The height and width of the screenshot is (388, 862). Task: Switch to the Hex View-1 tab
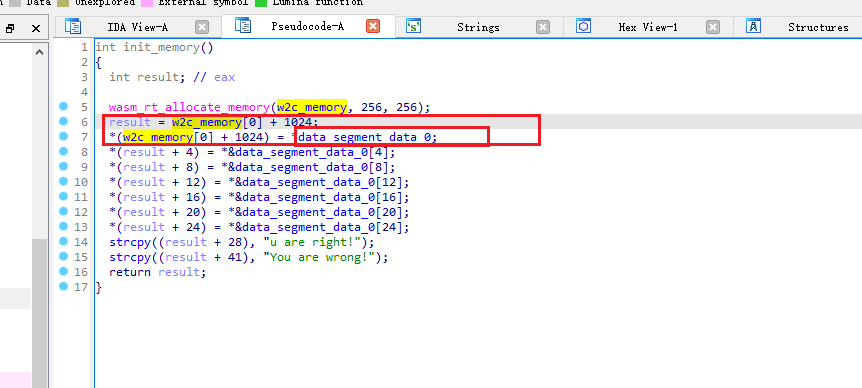point(648,27)
